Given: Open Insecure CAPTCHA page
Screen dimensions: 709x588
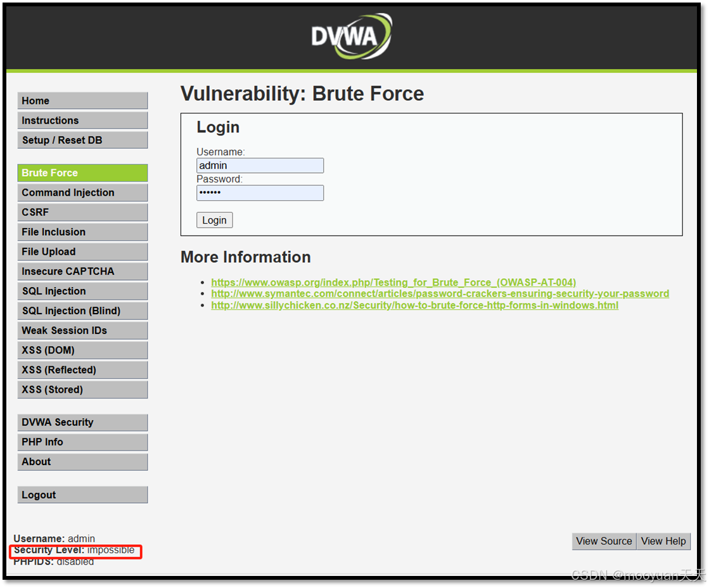Looking at the screenshot, I should pyautogui.click(x=83, y=271).
